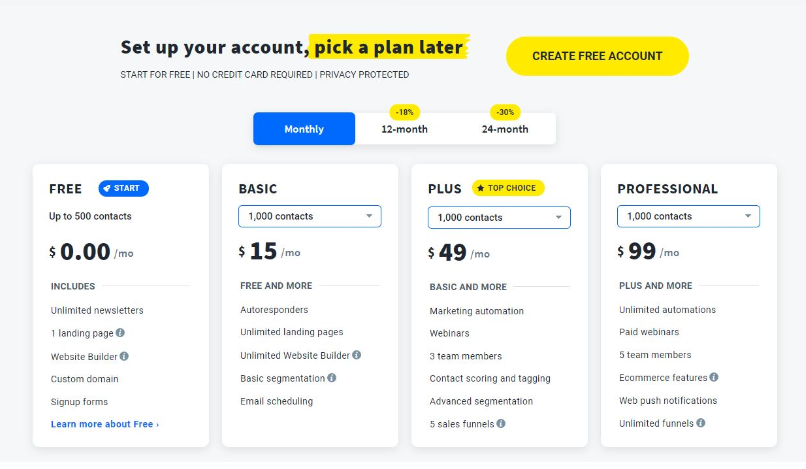Click info icon next to 1 landing page
806x469 pixels.
pos(120,333)
